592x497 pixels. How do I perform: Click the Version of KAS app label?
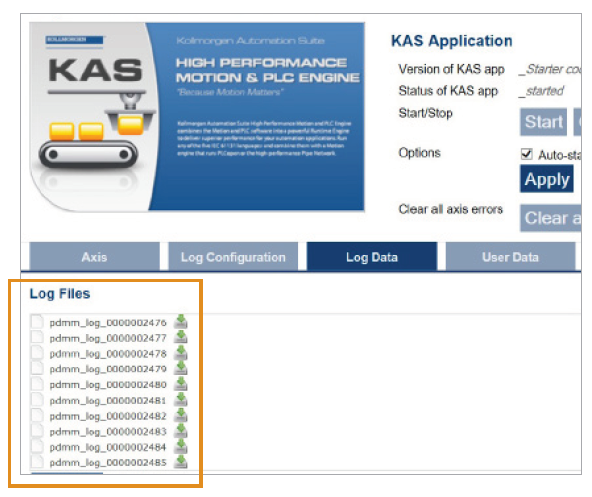pos(452,69)
